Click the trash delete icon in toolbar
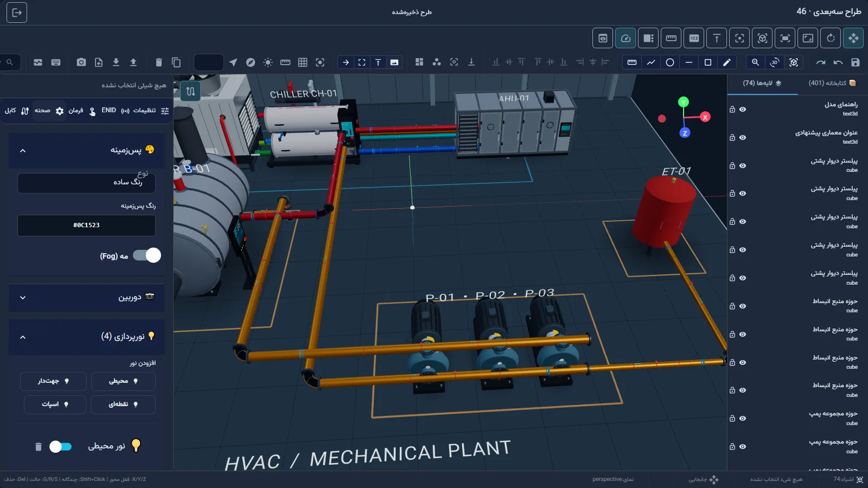The image size is (868, 488). click(x=159, y=62)
